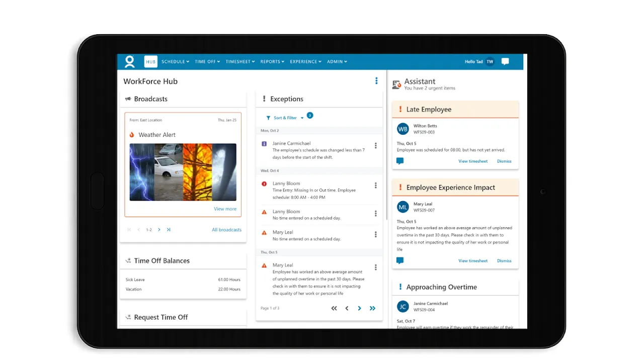Click comment icon in Employee Experience Impact card
644x362 pixels.
400,261
